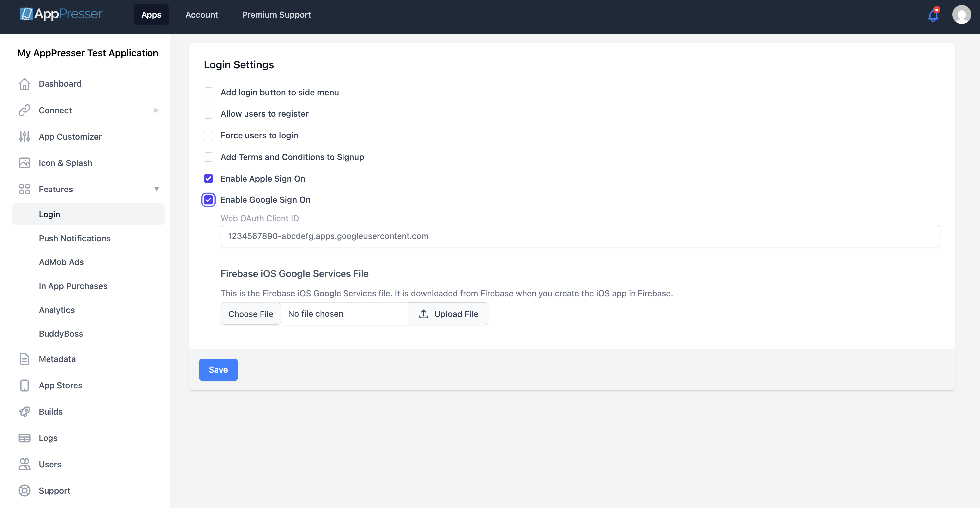Collapse the Features section arrow
This screenshot has width=980, height=508.
pos(156,189)
